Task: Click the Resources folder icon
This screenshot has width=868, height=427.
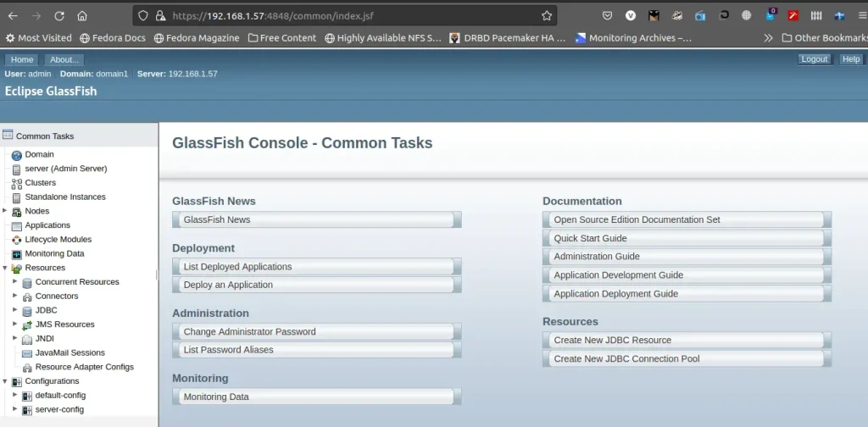Action: coord(16,269)
